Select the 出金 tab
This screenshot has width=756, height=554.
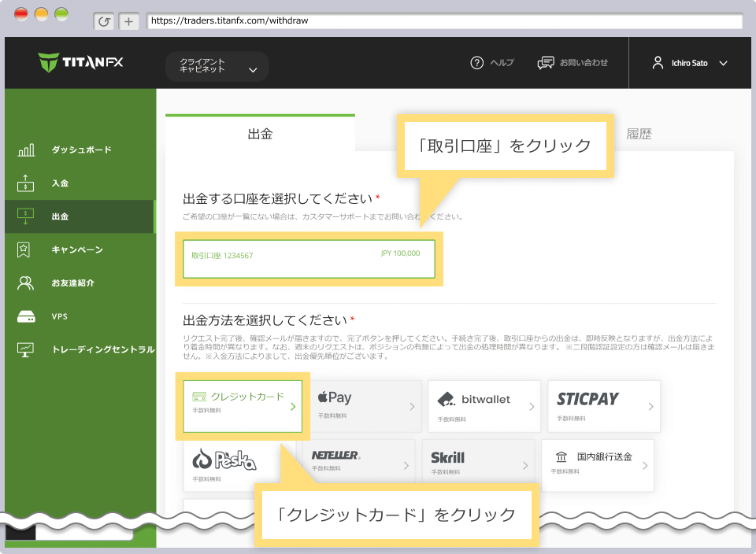tap(260, 135)
